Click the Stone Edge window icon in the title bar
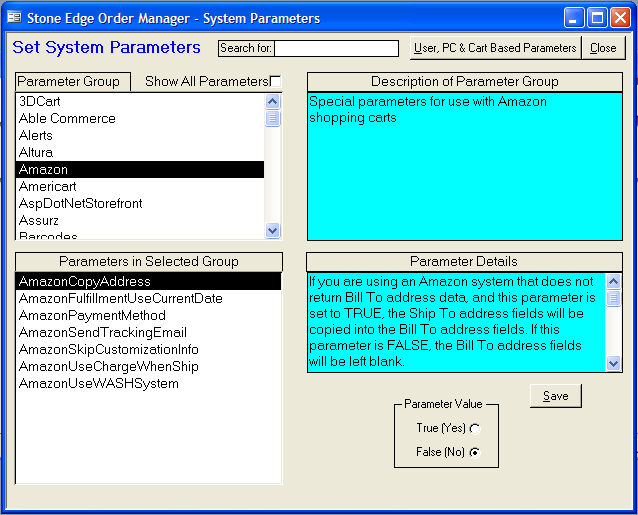Screen dimensions: 638x515 pos(15,17)
